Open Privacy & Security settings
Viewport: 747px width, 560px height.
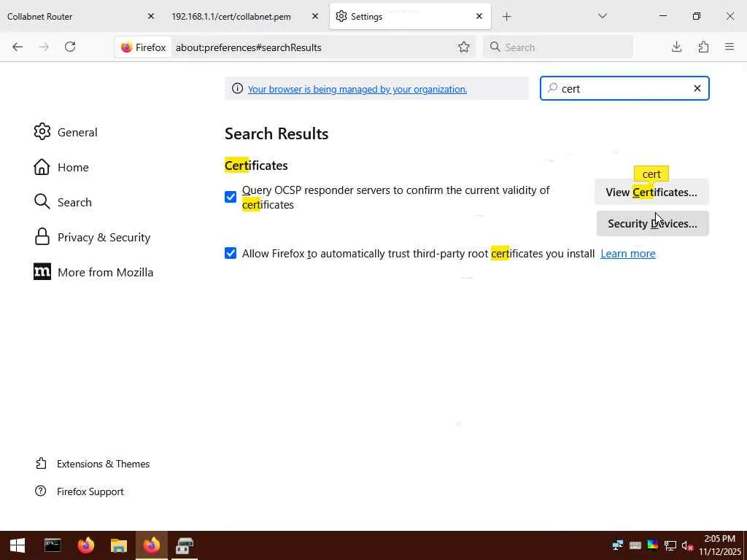(x=92, y=237)
